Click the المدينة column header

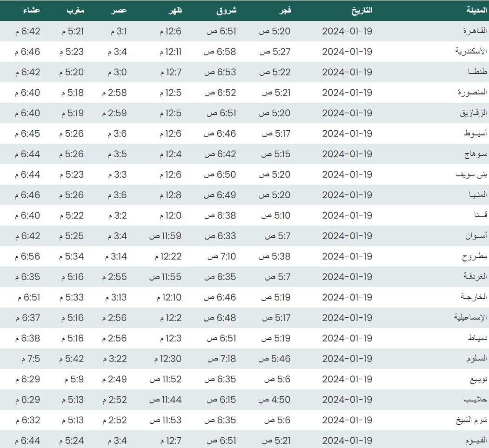pyautogui.click(x=477, y=10)
